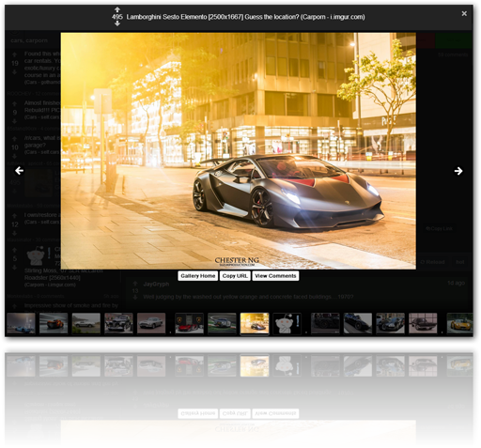Select the orange supercar thumbnail

[x=54, y=323]
